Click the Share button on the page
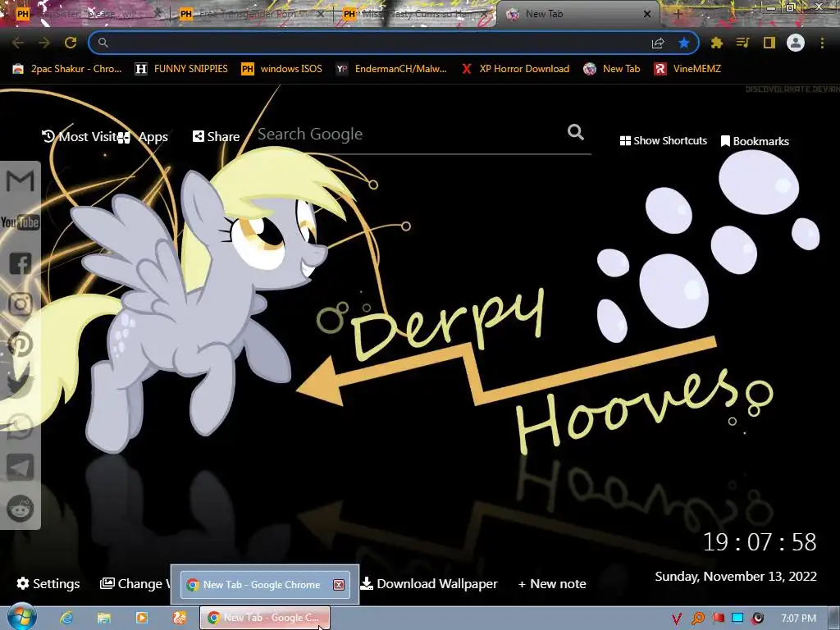 [x=216, y=137]
